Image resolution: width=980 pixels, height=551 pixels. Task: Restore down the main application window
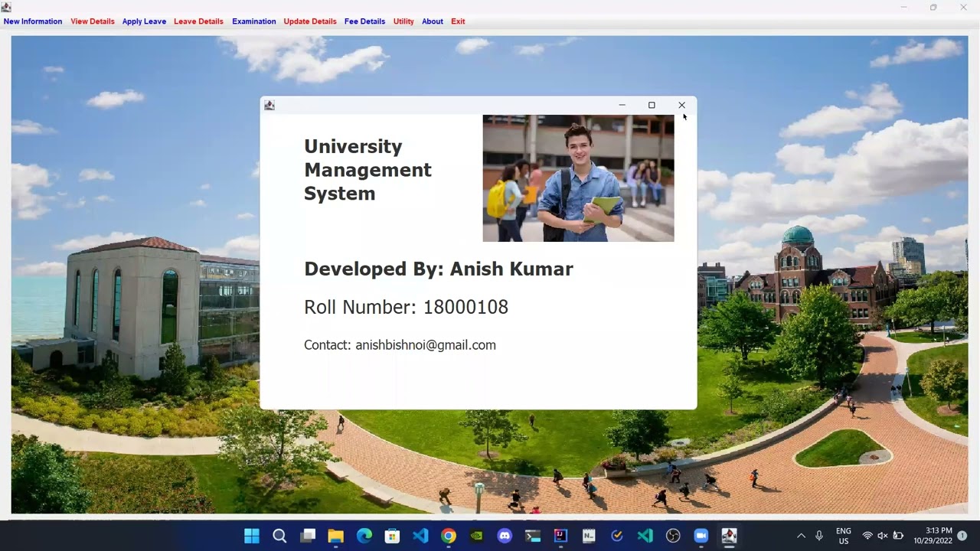point(933,7)
